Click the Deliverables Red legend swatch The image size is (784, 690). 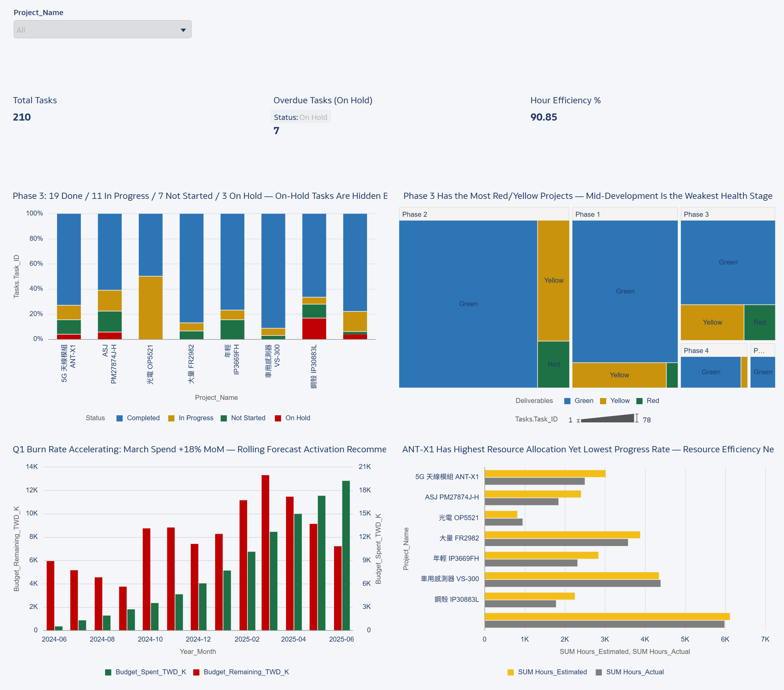639,400
